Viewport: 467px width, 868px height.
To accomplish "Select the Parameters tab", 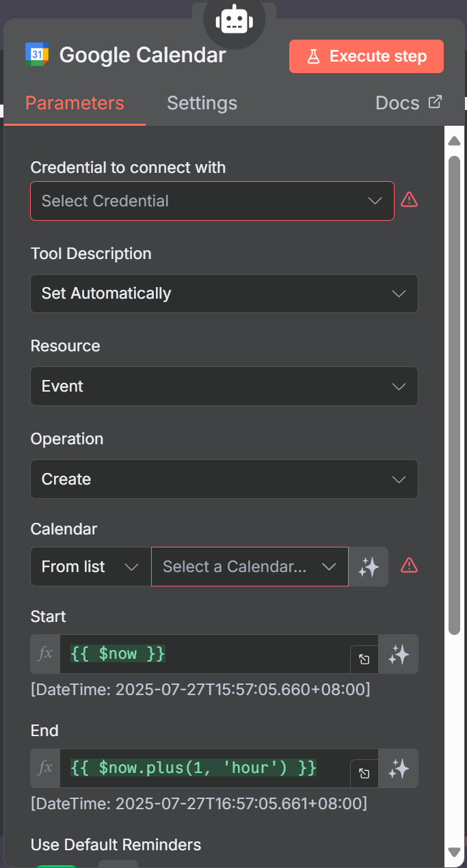I will click(75, 103).
